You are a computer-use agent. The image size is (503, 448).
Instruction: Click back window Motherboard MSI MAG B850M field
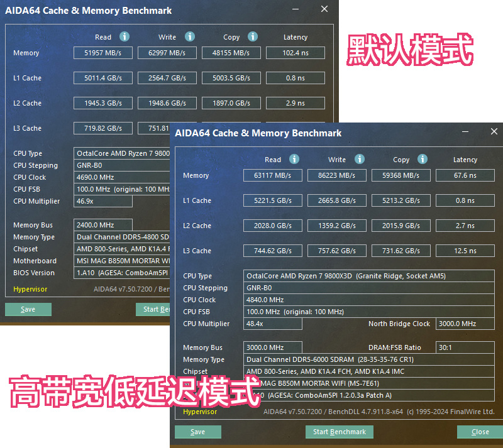122,261
